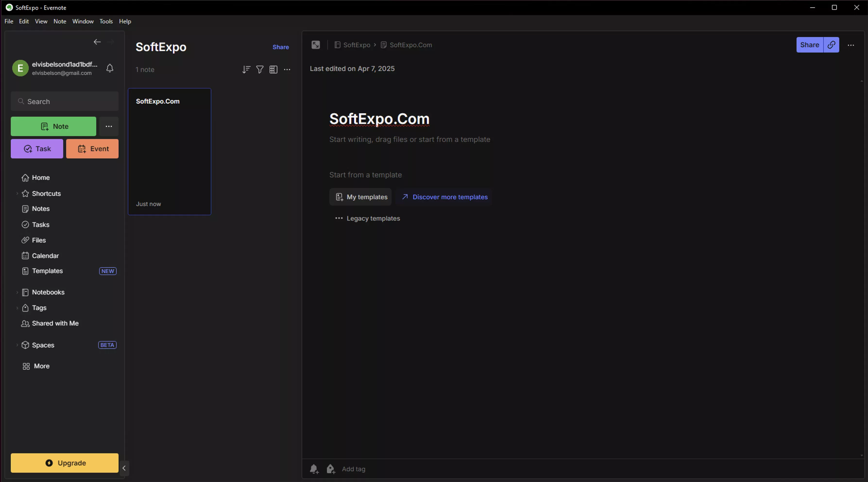This screenshot has height=482, width=868.
Task: Go back with the left arrow
Action: (x=97, y=42)
